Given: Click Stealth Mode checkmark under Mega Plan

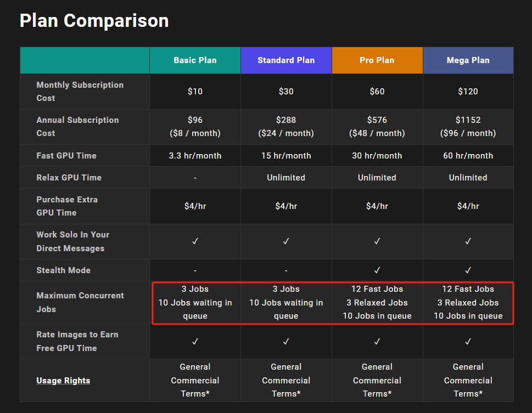Looking at the screenshot, I should (468, 270).
